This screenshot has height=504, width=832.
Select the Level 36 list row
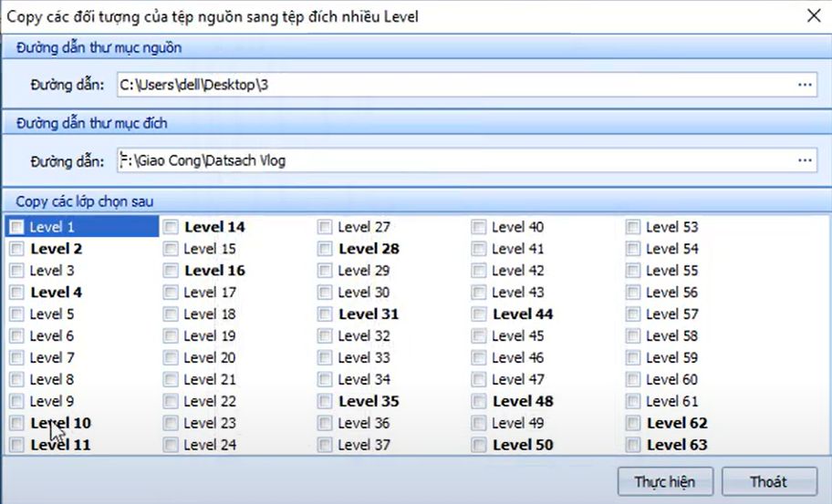pyautogui.click(x=390, y=423)
